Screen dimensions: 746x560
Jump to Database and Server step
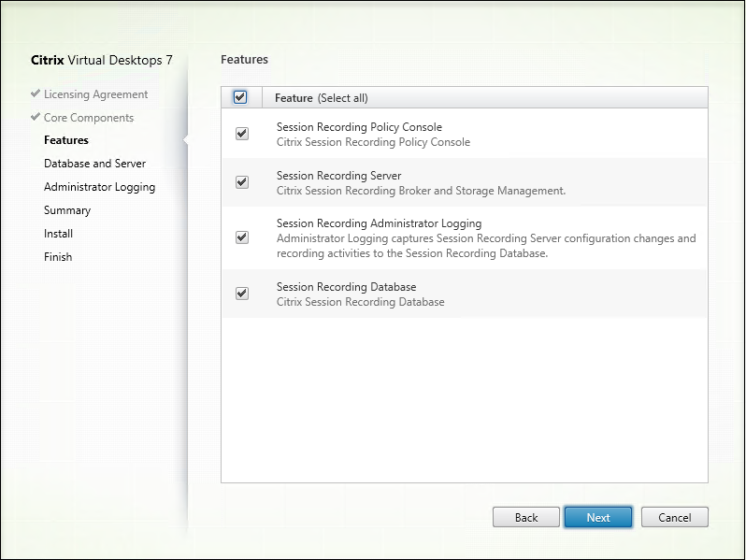[x=94, y=164]
